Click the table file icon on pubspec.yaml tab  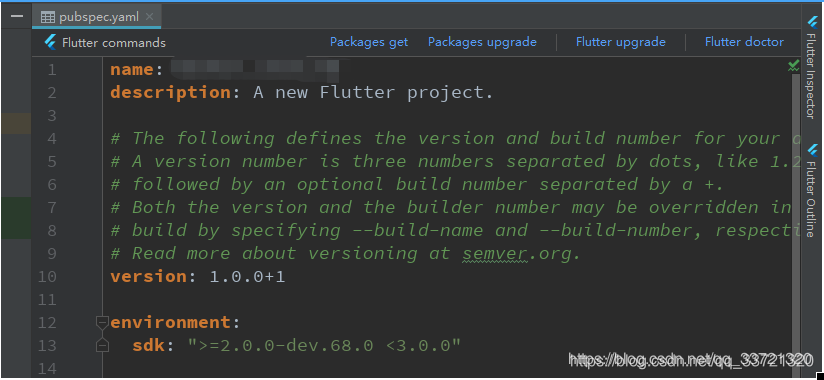(x=47, y=17)
